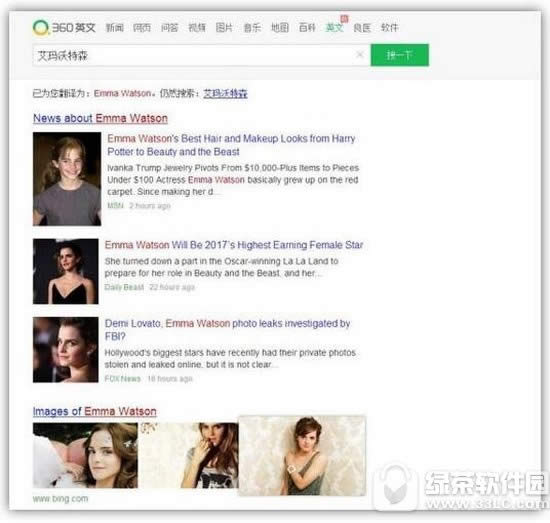Focus the search input field with 艾玛沃特森
This screenshot has height=523, width=550.
click(201, 55)
